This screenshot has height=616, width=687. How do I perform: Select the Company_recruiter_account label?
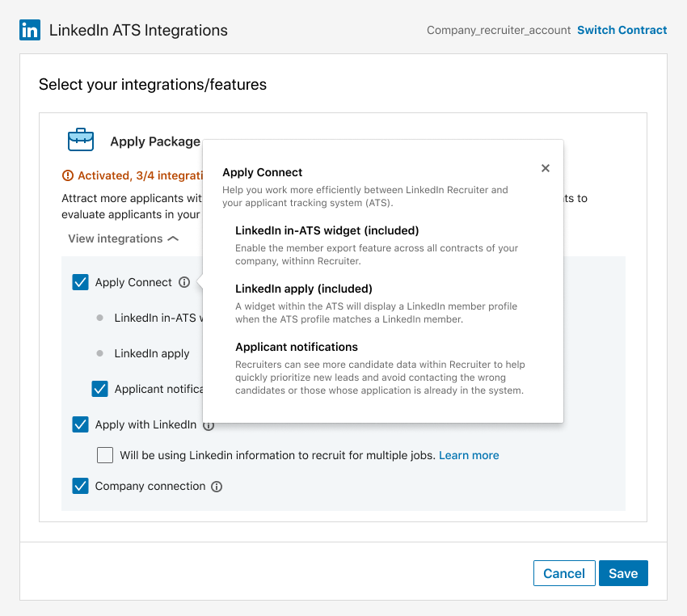pos(499,30)
